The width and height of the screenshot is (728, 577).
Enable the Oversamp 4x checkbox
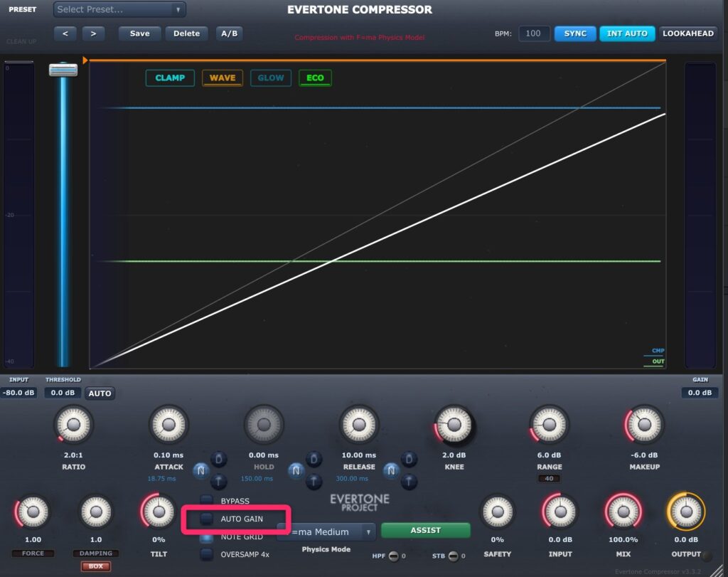206,554
